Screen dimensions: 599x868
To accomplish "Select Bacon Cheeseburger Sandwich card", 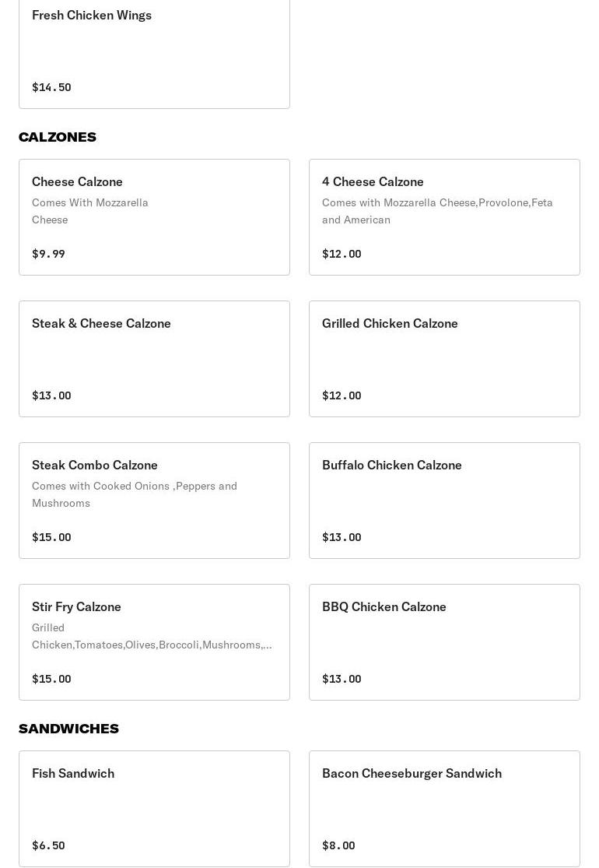I will (444, 808).
